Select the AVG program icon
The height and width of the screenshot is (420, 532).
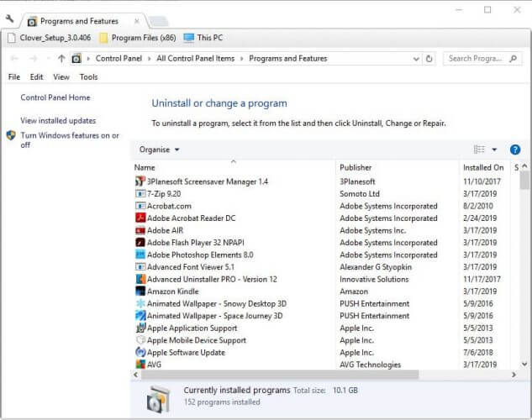tap(140, 365)
